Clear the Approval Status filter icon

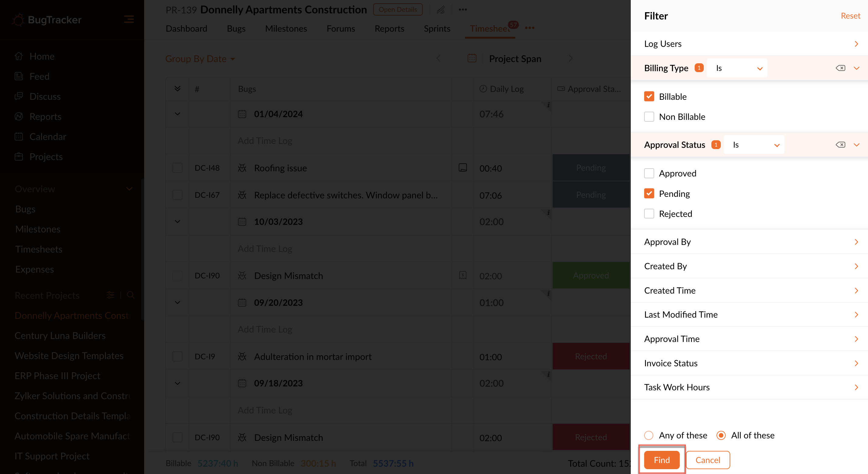coord(840,145)
